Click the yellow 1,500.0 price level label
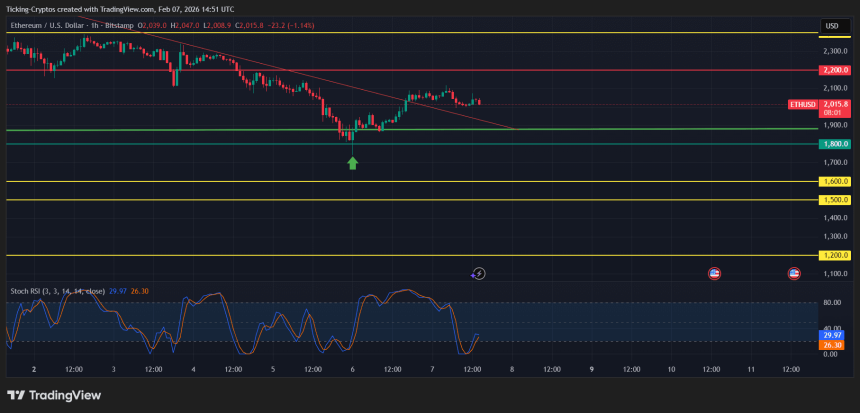860x413 pixels. pos(835,200)
